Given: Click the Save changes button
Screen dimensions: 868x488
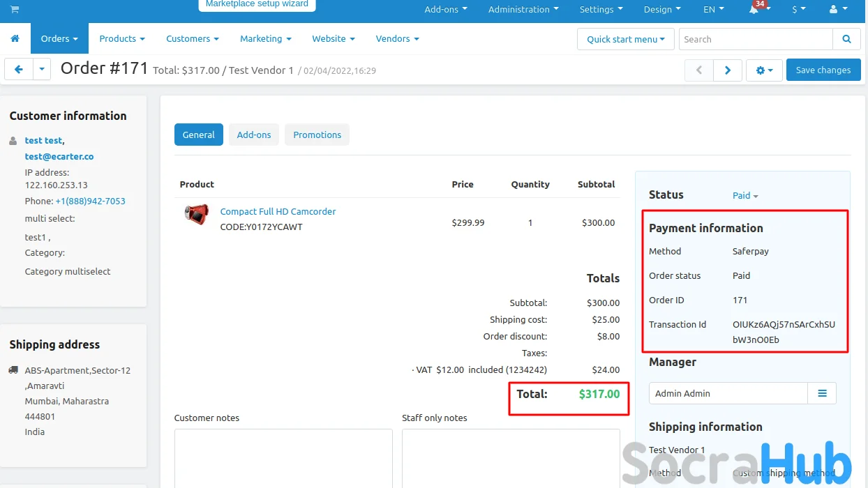Looking at the screenshot, I should [823, 70].
